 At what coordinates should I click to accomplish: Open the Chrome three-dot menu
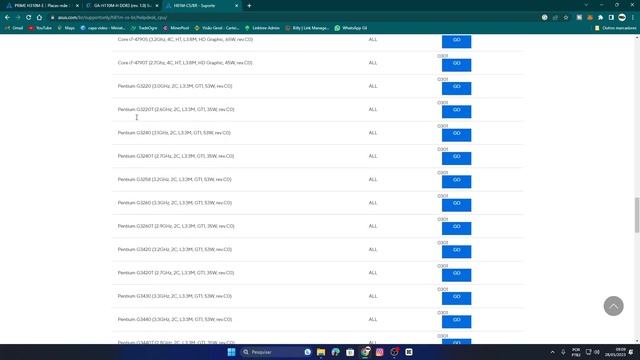point(633,18)
